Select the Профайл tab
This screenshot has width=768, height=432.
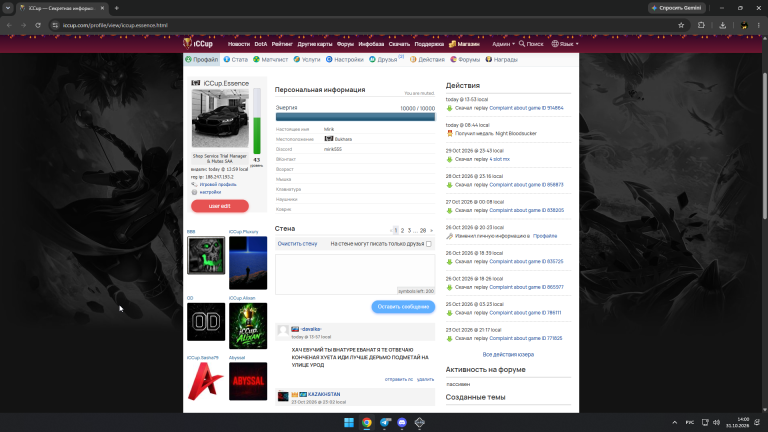(x=202, y=59)
